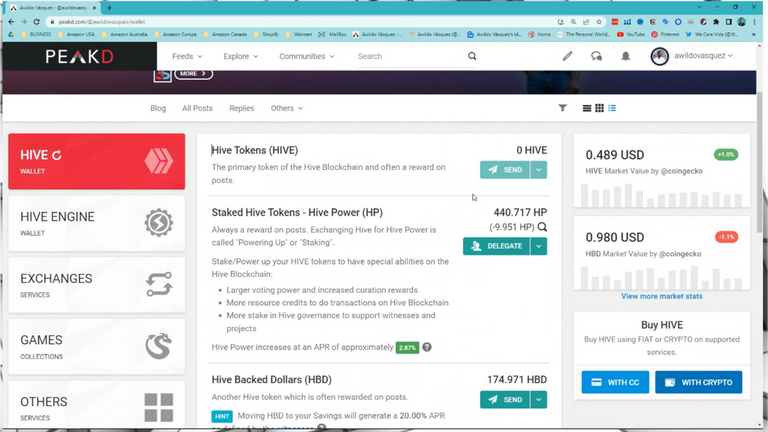Click the +1.0% HIVE change badge
The width and height of the screenshot is (768, 432).
[x=726, y=154]
